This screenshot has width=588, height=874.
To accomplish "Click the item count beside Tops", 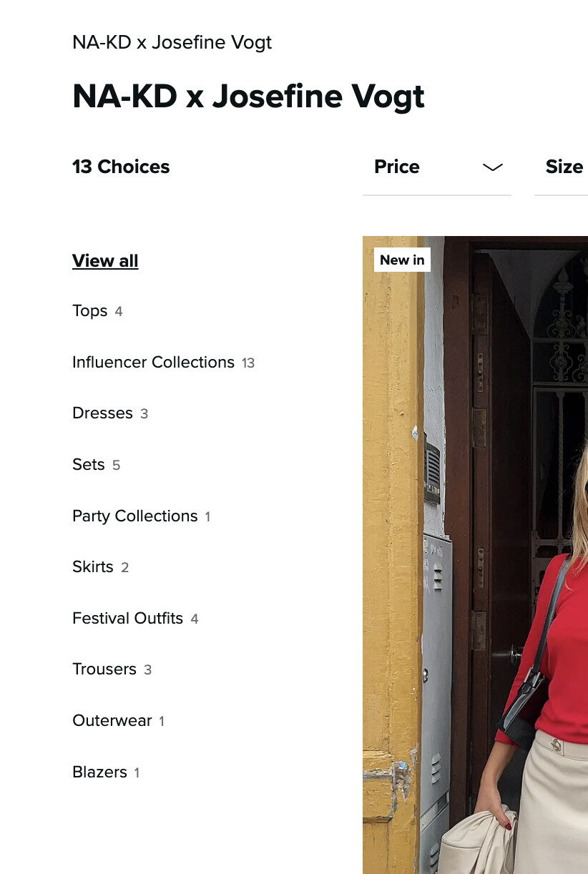I will pyautogui.click(x=119, y=312).
